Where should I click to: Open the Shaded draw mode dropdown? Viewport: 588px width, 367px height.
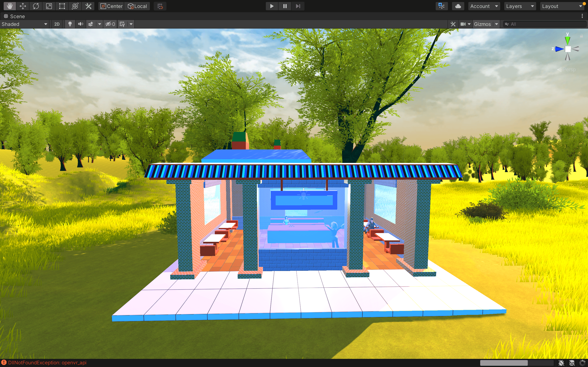coord(24,24)
